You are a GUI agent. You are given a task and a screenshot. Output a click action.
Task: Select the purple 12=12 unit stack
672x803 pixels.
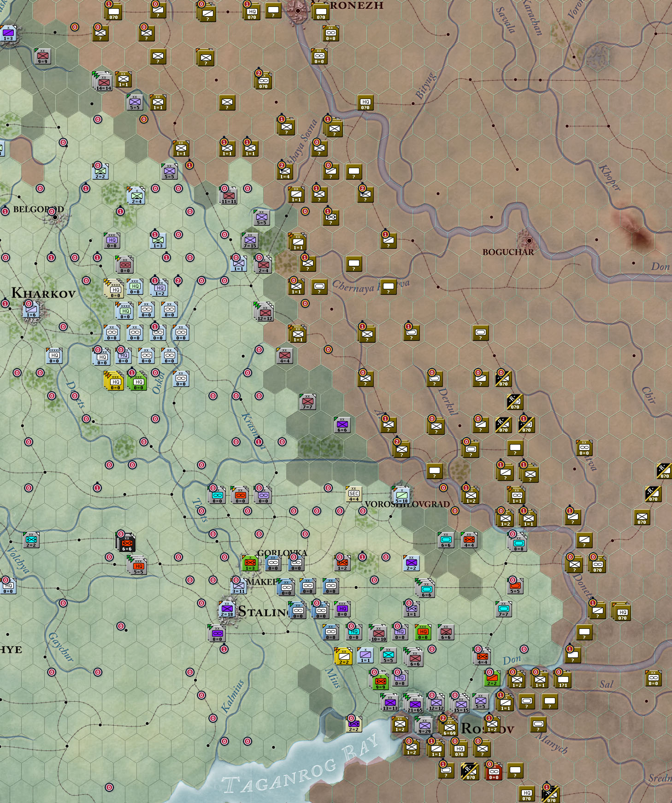(436, 702)
